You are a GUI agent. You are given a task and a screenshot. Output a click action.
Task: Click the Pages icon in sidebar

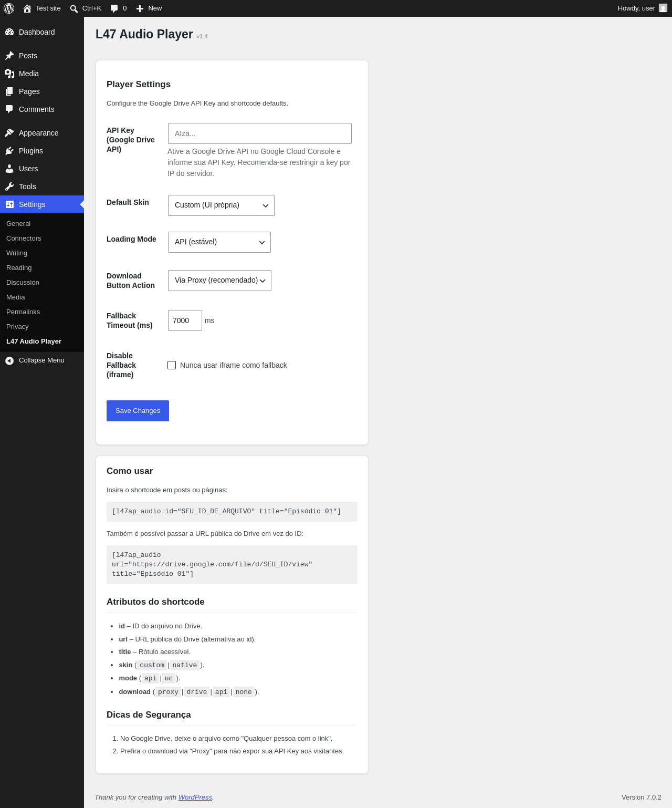9,91
